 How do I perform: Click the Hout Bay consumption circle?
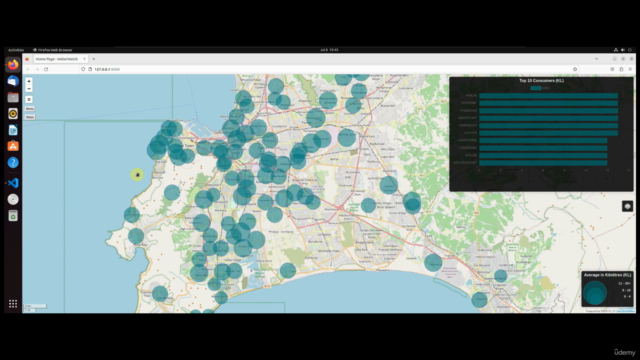(136, 236)
